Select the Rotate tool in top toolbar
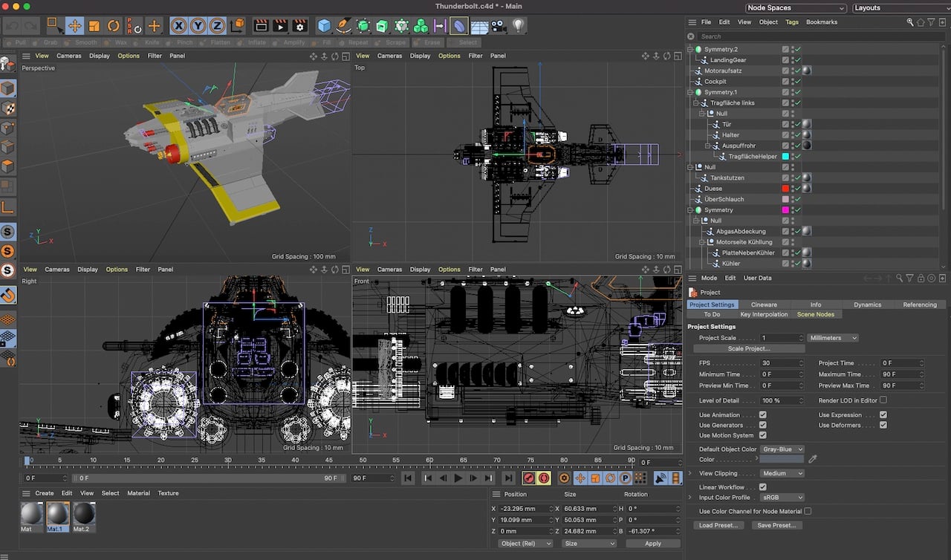951x560 pixels. [x=114, y=26]
